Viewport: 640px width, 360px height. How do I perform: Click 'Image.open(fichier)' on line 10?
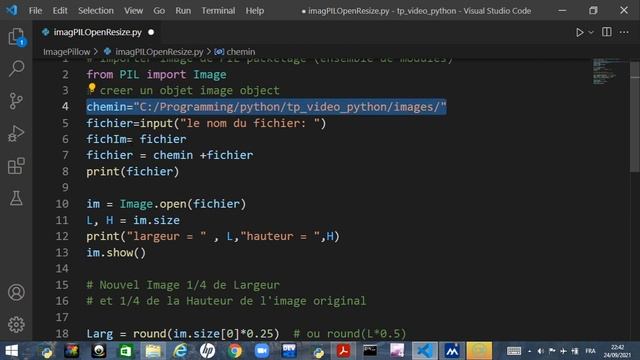click(x=183, y=204)
